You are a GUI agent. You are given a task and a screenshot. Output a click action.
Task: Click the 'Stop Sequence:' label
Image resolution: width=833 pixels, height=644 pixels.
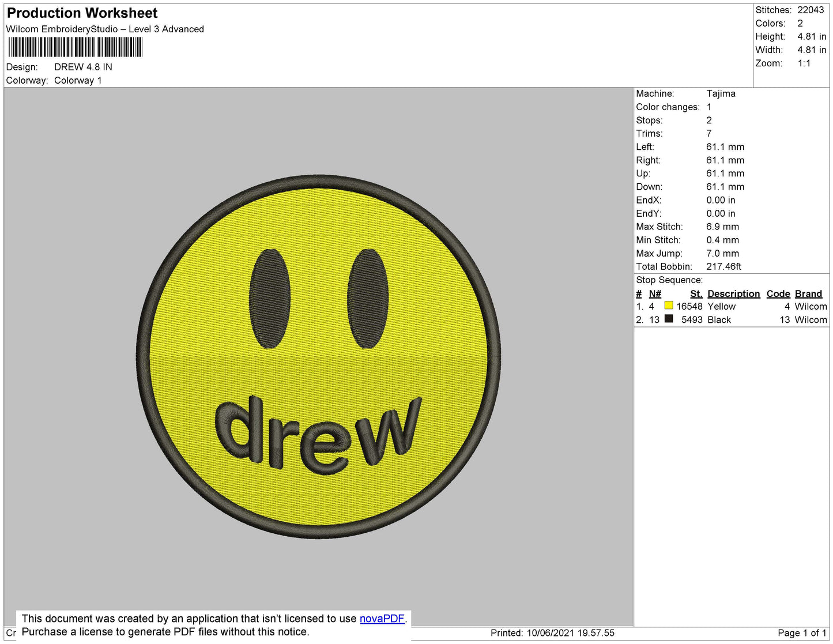(x=669, y=280)
